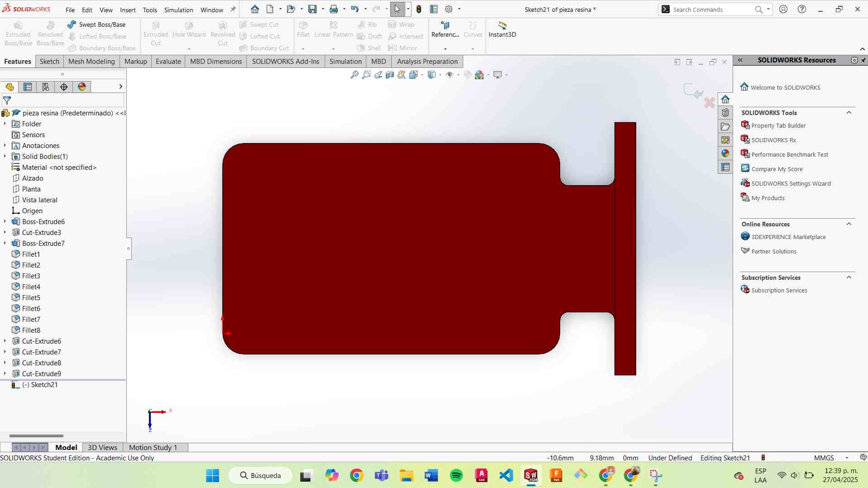Pin the SOLIDWORKS Resources task pane
This screenshot has width=868, height=488.
[x=863, y=60]
